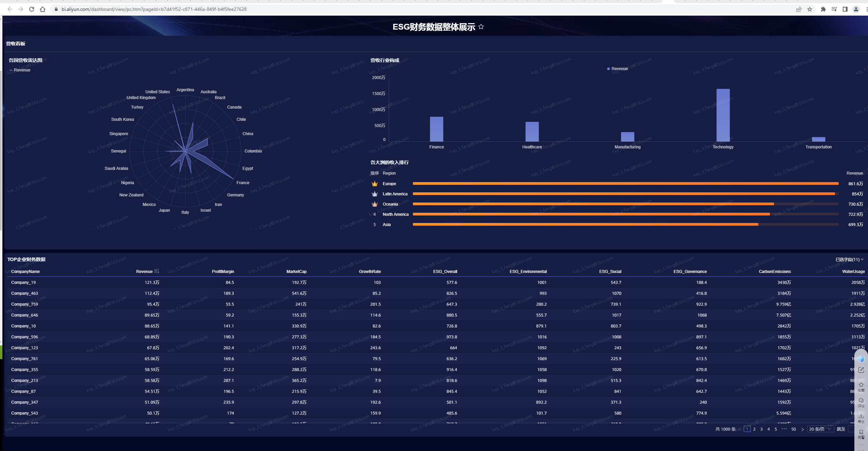Image resolution: width=868 pixels, height=451 pixels.
Task: Open browser extensions puzzle icon
Action: point(823,9)
